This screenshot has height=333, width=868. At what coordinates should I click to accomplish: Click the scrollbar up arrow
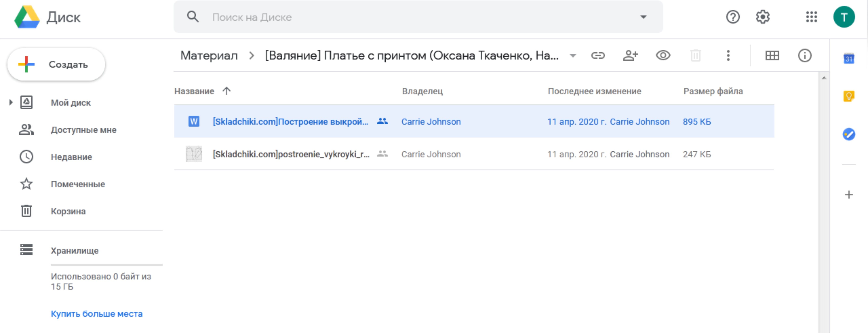(x=824, y=78)
